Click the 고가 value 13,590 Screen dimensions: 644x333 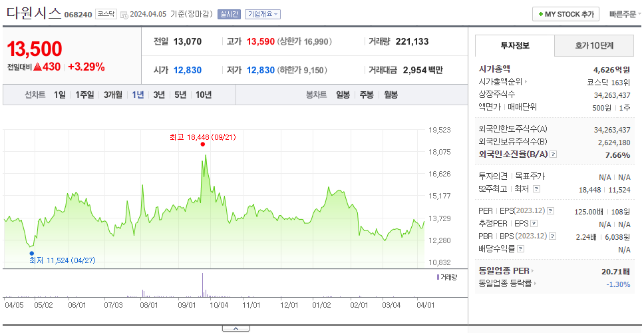pos(260,41)
